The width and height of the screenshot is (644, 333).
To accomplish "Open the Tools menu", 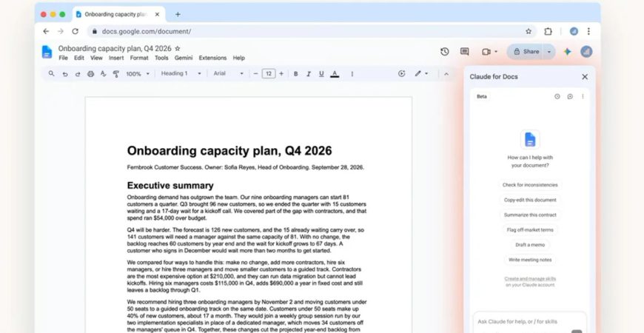I will (161, 58).
